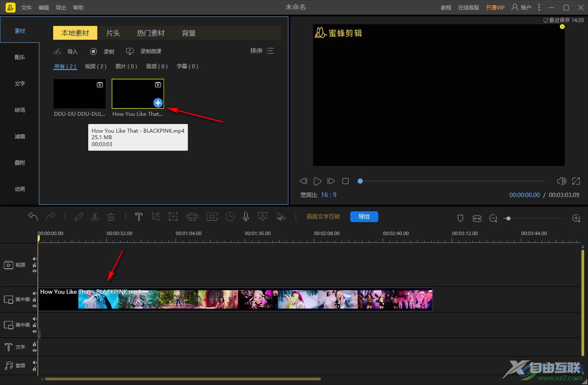The image size is (588, 385).
Task: Open the 文件 menu
Action: point(26,8)
